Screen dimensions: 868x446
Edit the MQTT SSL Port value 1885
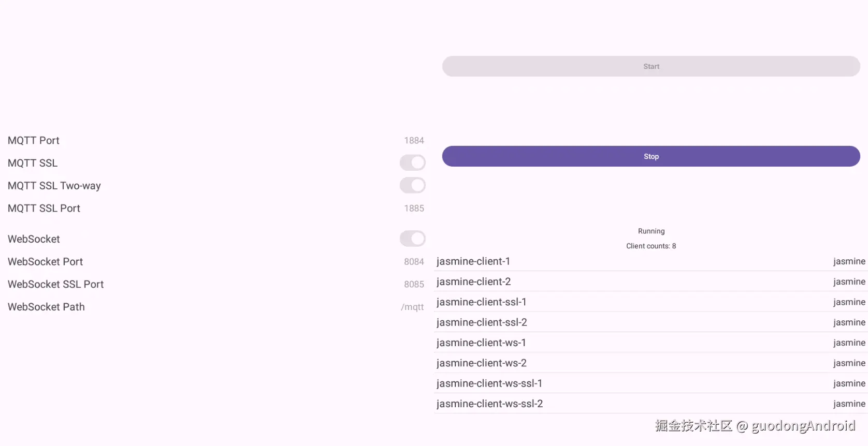(x=414, y=209)
